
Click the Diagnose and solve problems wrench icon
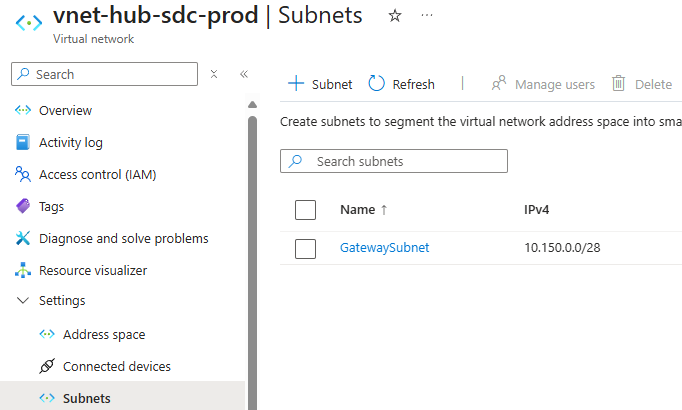(x=23, y=238)
